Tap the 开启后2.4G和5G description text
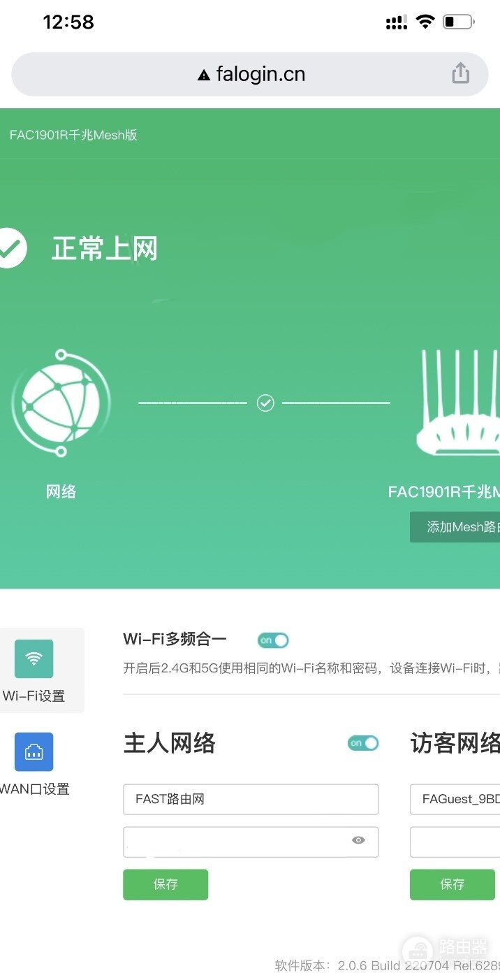 pyautogui.click(x=311, y=668)
